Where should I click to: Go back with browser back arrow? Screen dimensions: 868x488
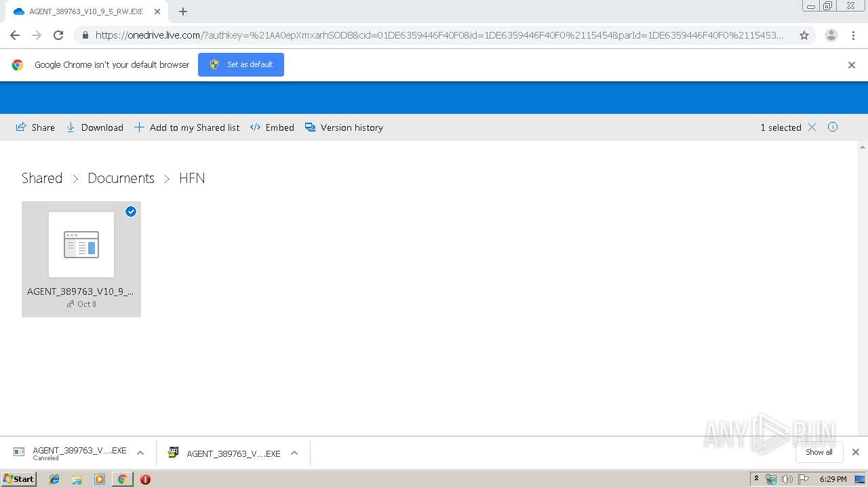pyautogui.click(x=15, y=35)
